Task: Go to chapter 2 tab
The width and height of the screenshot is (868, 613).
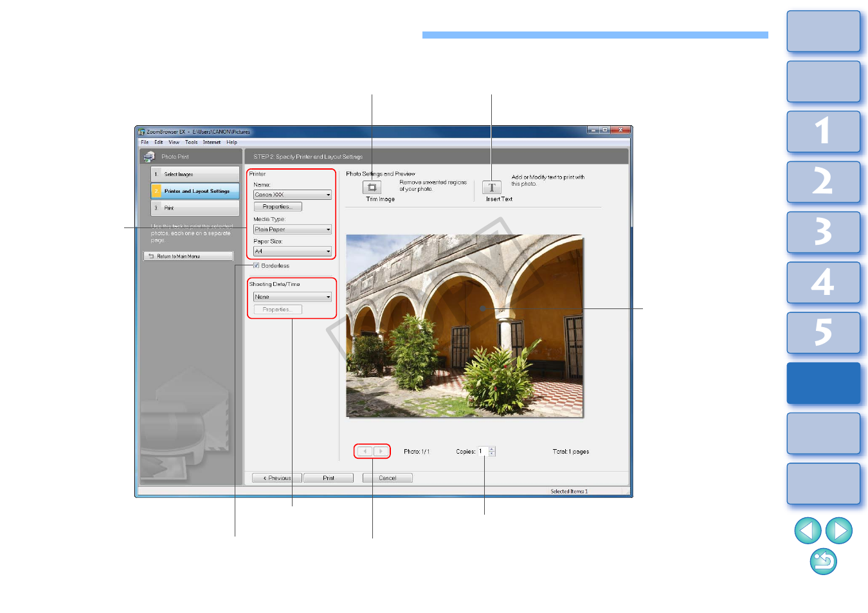Action: [x=824, y=182]
